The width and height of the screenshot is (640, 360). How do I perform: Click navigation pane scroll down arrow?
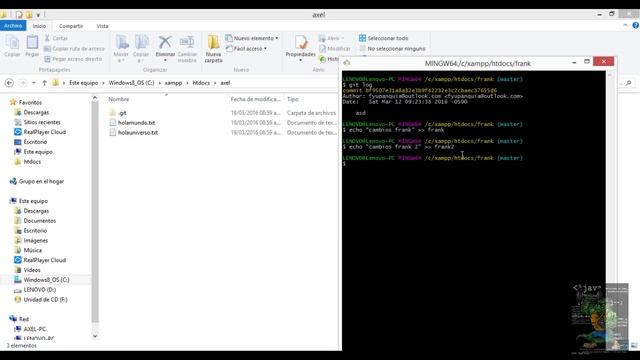[x=95, y=336]
